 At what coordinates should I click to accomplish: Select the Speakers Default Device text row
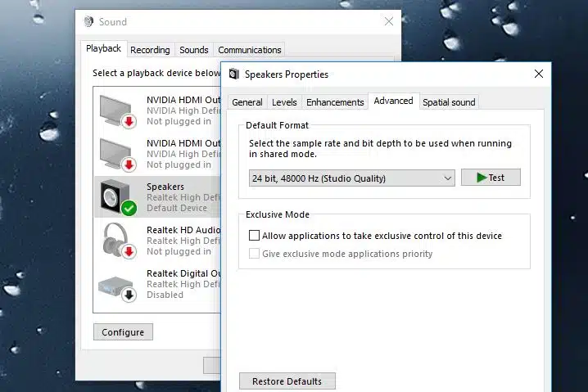tap(157, 197)
